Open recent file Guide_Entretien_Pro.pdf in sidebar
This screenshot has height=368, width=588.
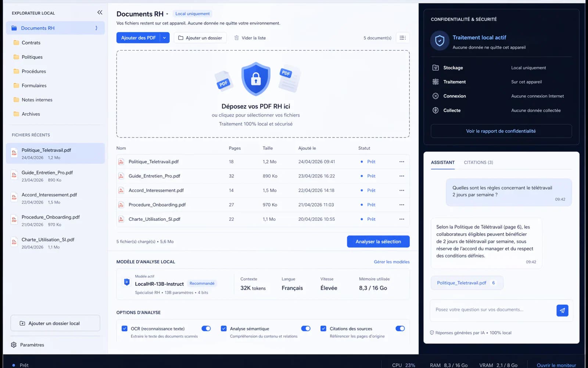point(55,176)
